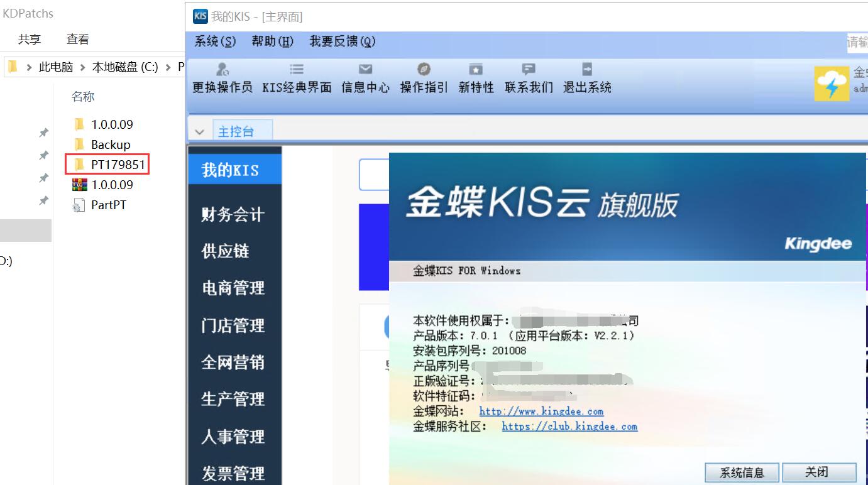868x485 pixels.
Task: Click 本地磁盘 (C:) in address bar
Action: coord(125,67)
